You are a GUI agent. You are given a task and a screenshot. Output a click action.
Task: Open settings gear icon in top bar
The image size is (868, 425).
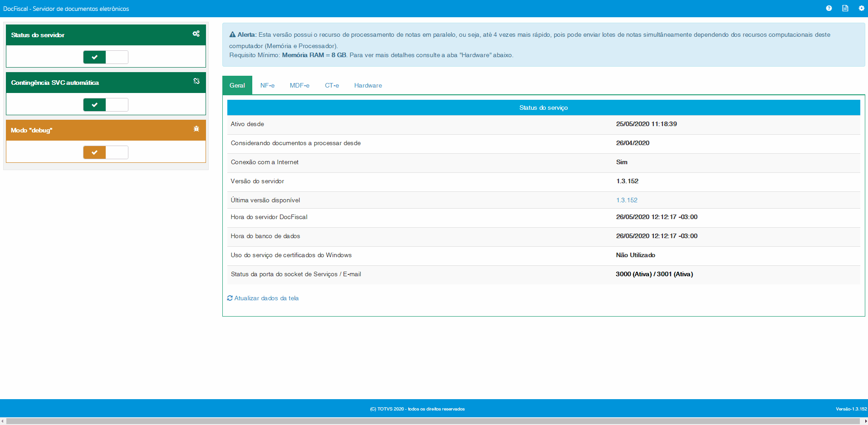click(x=862, y=8)
